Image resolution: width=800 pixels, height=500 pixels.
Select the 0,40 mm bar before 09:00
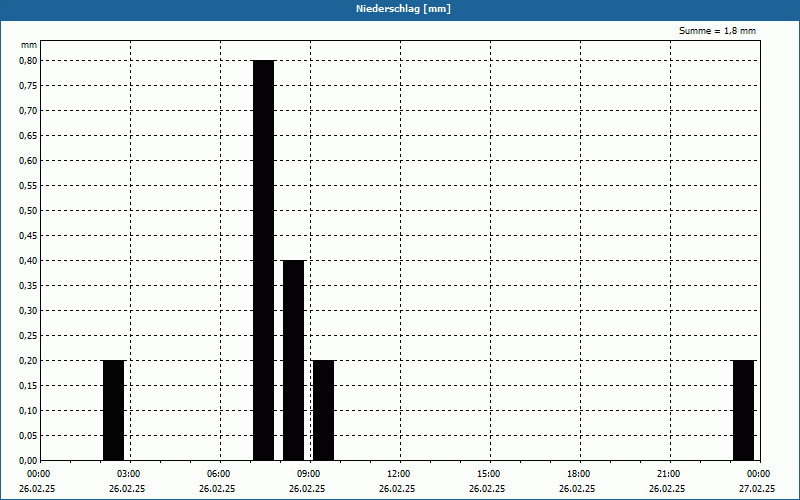294,360
